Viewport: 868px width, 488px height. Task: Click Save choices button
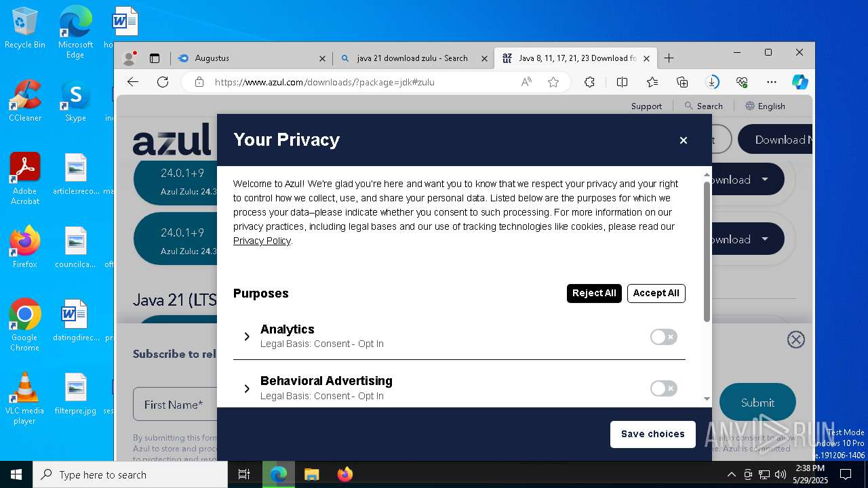[653, 434]
